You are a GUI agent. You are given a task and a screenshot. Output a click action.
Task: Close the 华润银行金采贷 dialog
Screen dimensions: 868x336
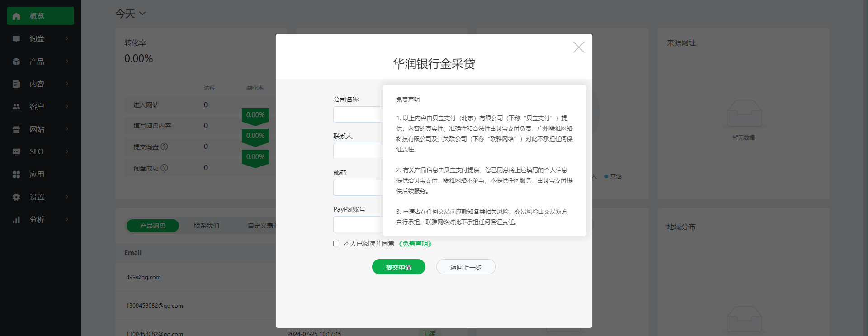click(x=579, y=47)
